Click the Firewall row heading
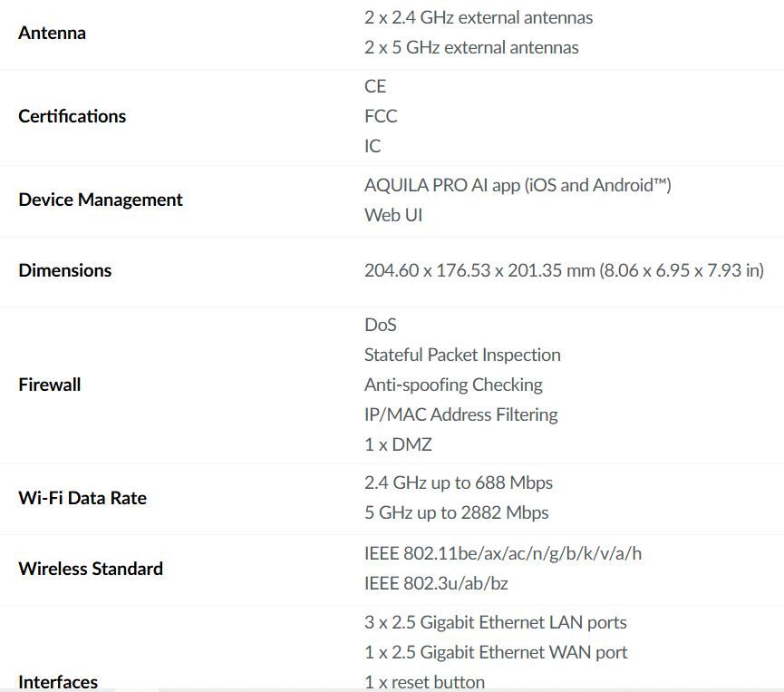Viewport: 784px width, 692px height. (x=49, y=385)
